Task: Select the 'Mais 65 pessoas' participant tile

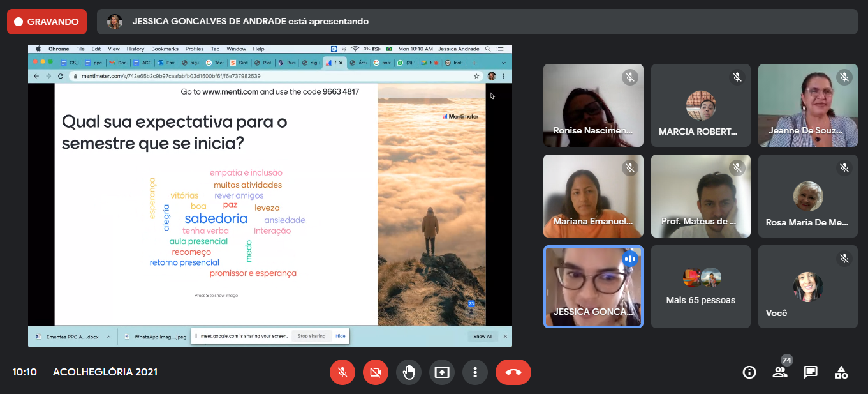Action: [700, 287]
